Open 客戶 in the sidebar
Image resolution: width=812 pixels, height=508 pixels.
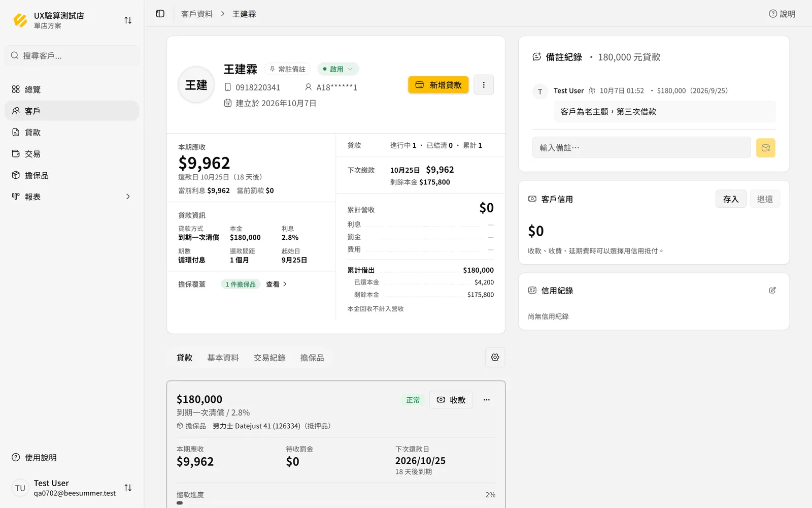[72, 111]
